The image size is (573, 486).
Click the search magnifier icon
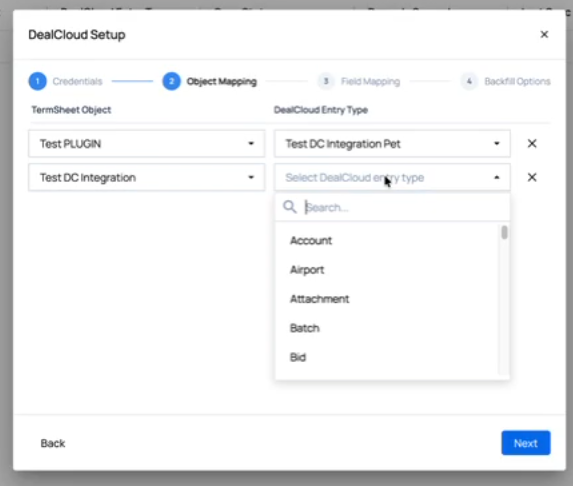coord(290,207)
